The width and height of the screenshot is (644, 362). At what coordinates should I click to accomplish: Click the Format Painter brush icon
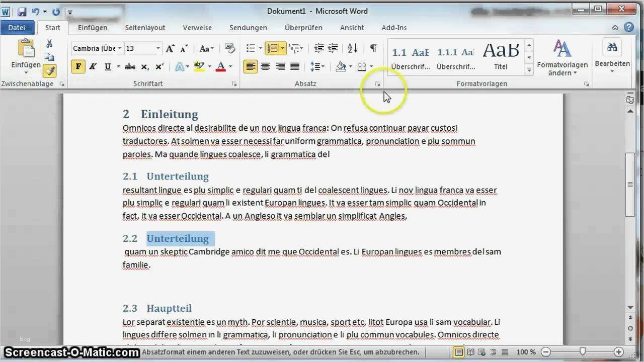(x=49, y=71)
